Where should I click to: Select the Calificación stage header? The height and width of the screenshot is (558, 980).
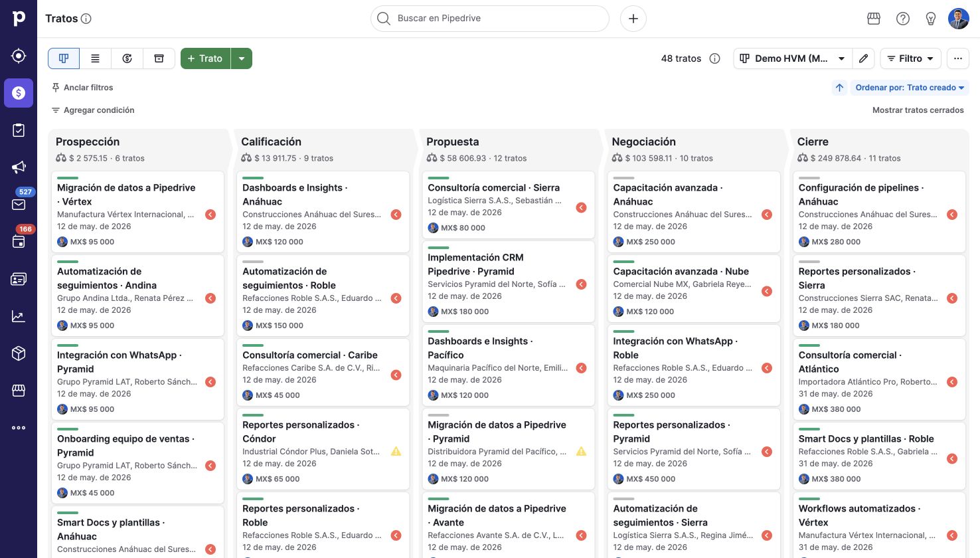271,141
